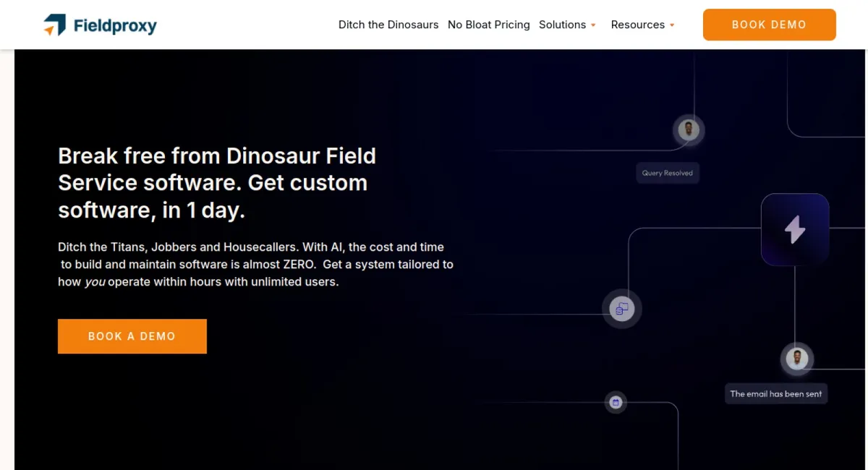Click avatar above email sent message
The width and height of the screenshot is (868, 470).
(797, 358)
